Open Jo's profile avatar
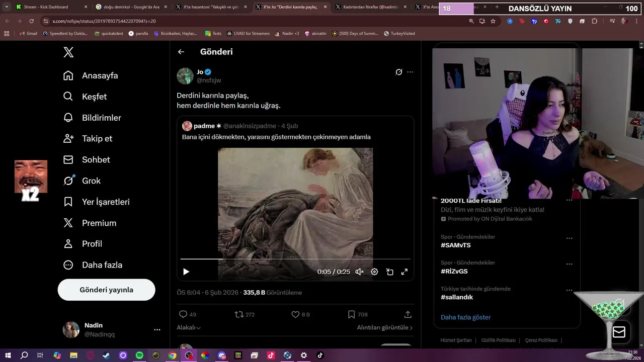 pos(185,76)
